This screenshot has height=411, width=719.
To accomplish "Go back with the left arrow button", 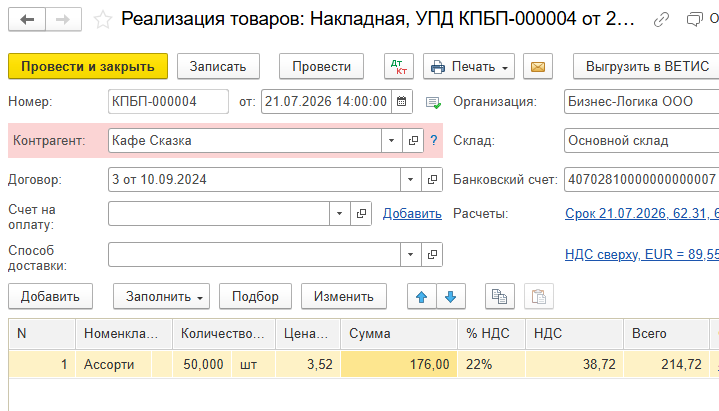I will coord(27,19).
